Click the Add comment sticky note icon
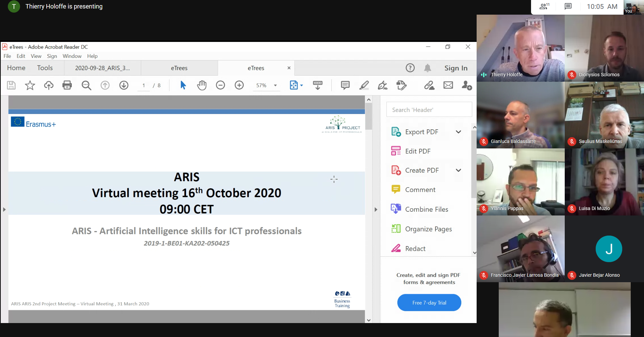Viewport: 644px width, 337px height. (345, 85)
